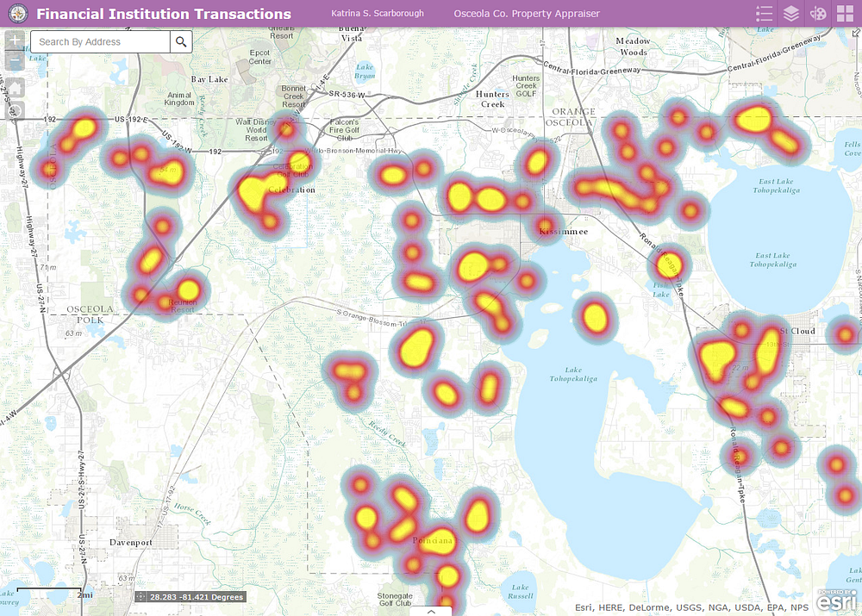Click the St Cloud map label

(x=797, y=331)
